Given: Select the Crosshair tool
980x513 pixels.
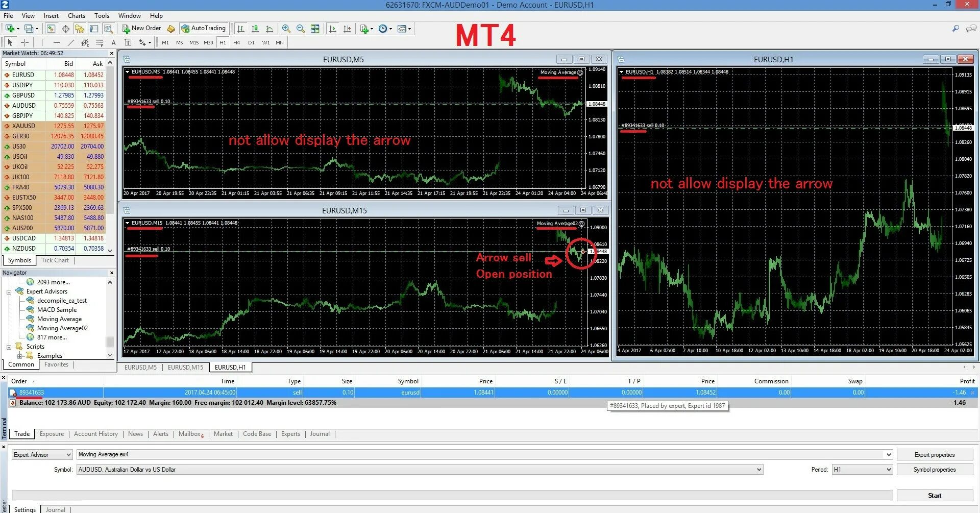Looking at the screenshot, I should 24,42.
